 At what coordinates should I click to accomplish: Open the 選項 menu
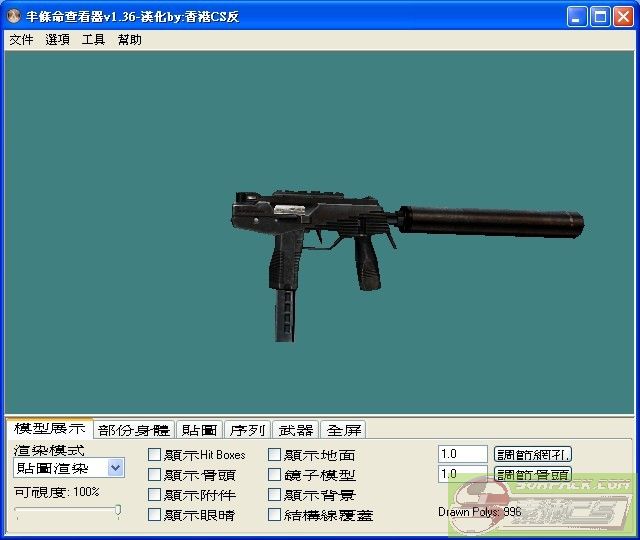click(57, 40)
